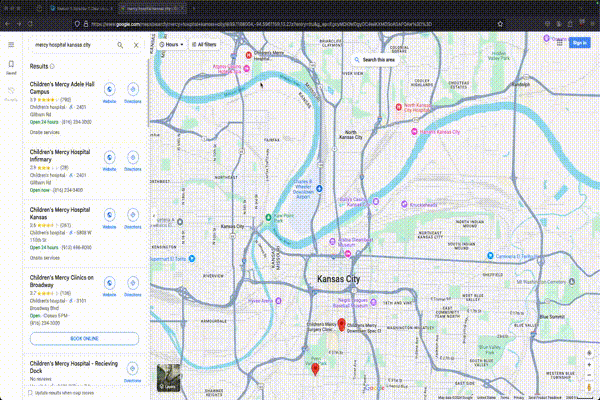Screen dimensions: 600x400
Task: Open Website for Children's Mercy Hospital Kansas
Action: pos(109,215)
